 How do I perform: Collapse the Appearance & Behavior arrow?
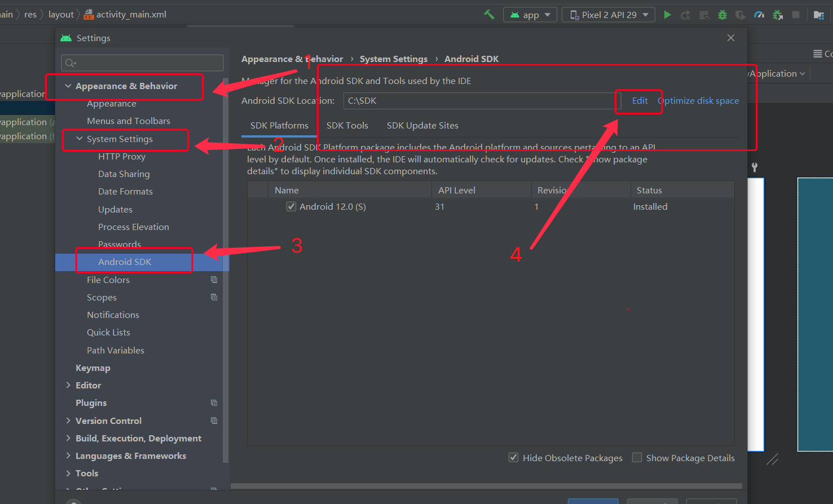(x=68, y=86)
